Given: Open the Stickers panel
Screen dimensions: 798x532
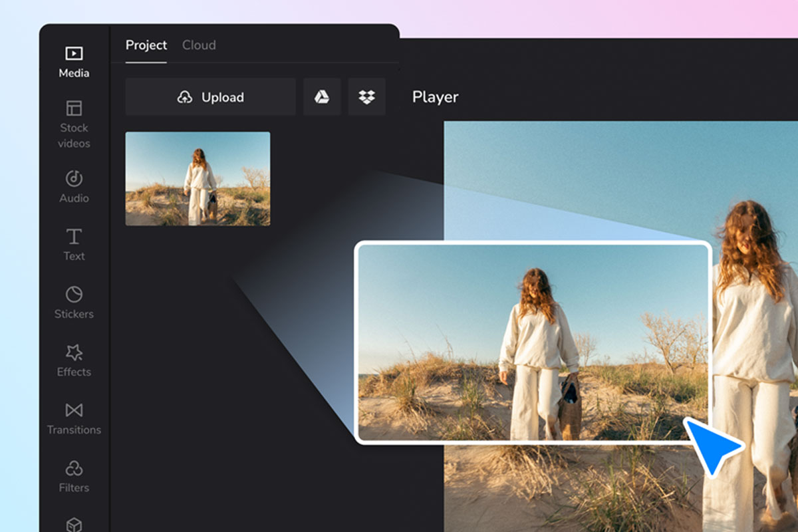Looking at the screenshot, I should click(74, 302).
